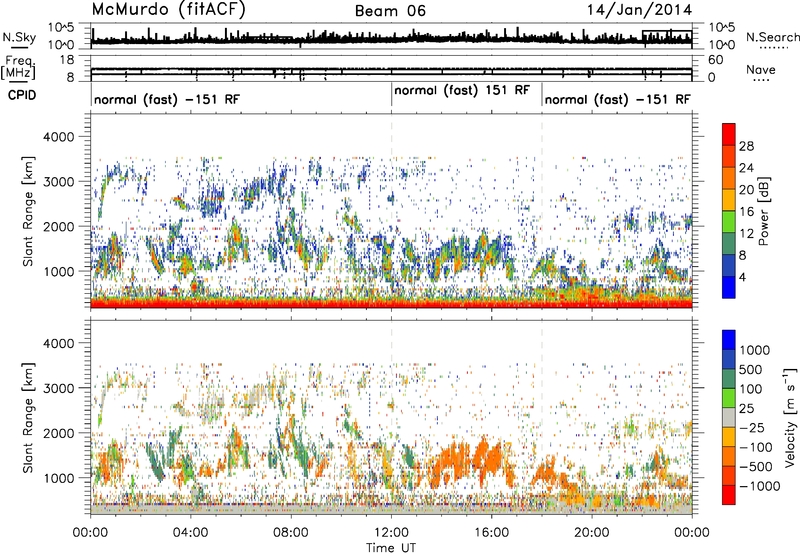Click the Power colorbar value 4

[x=743, y=277]
